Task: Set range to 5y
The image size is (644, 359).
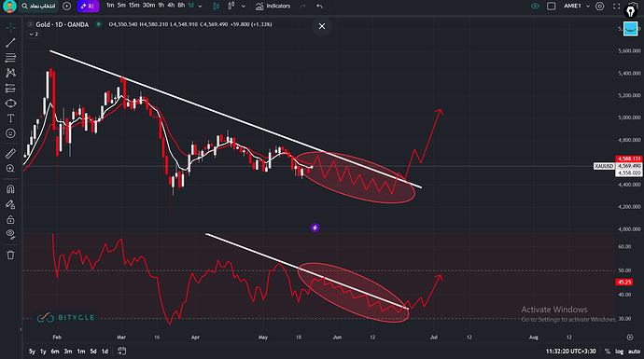Action: 32,352
